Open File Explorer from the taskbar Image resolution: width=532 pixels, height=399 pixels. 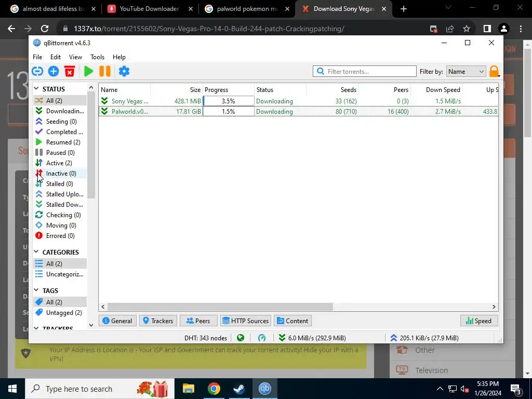click(x=188, y=389)
